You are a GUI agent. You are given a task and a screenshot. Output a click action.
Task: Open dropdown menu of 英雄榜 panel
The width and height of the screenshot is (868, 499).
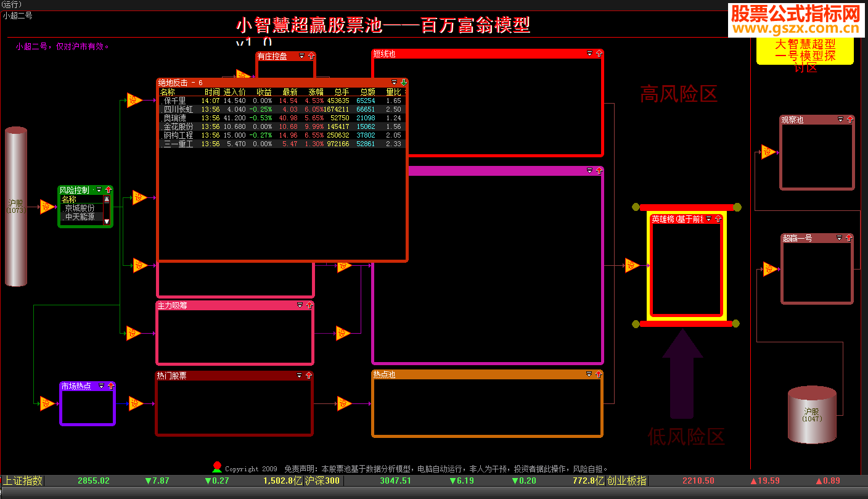pos(709,219)
